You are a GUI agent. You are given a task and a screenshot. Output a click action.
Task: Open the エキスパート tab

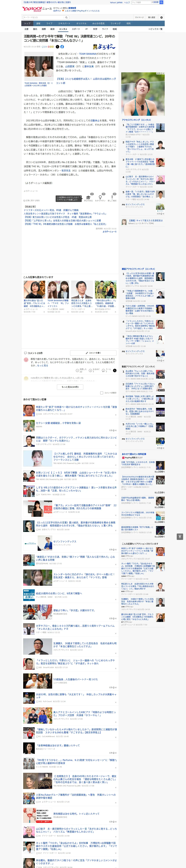(64, 24)
